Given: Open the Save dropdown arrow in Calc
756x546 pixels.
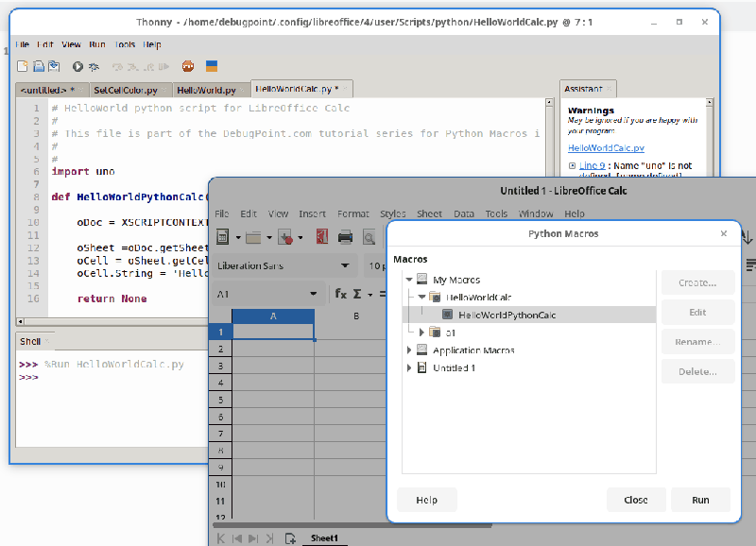Looking at the screenshot, I should 300,238.
